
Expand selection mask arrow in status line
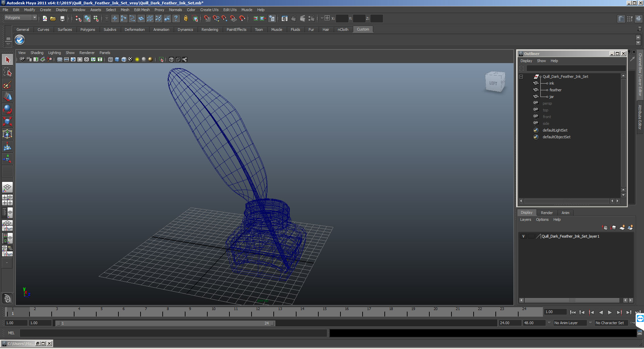tap(107, 18)
